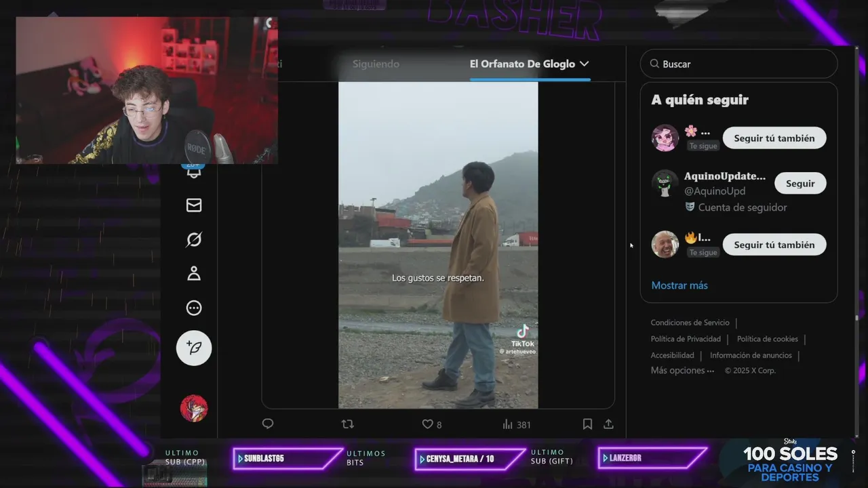Open More options circle icon in sidebar
This screenshot has width=868, height=488.
(194, 308)
